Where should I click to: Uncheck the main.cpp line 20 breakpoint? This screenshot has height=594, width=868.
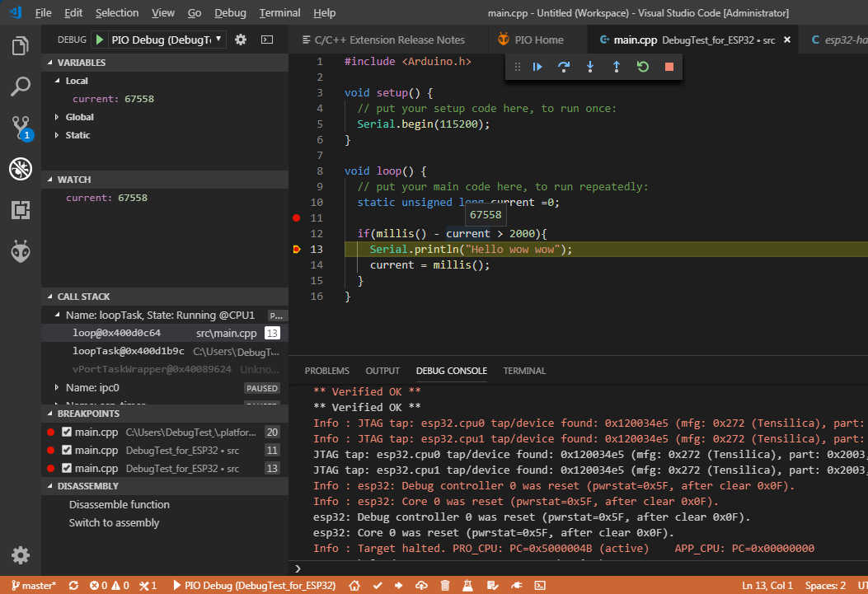(x=67, y=433)
